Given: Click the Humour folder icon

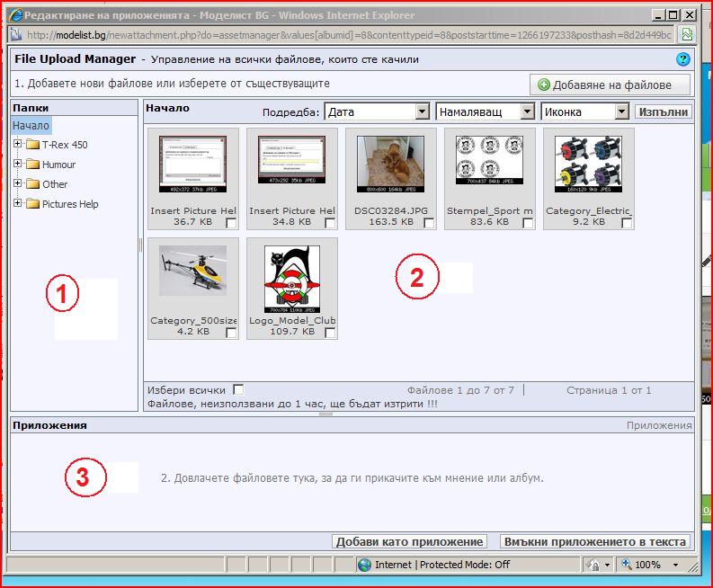Looking at the screenshot, I should (32, 165).
